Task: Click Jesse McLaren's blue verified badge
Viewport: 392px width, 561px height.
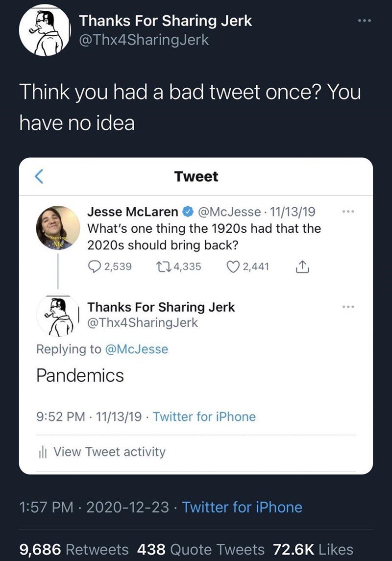Action: (189, 212)
